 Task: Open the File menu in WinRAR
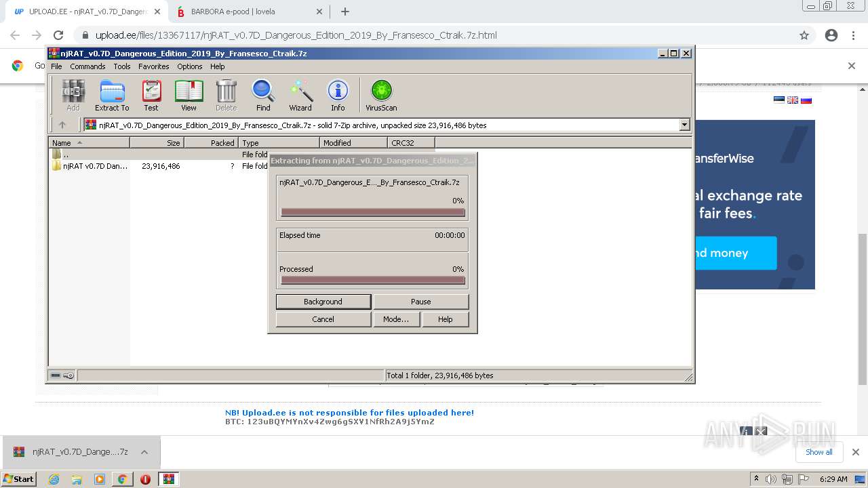coord(56,66)
